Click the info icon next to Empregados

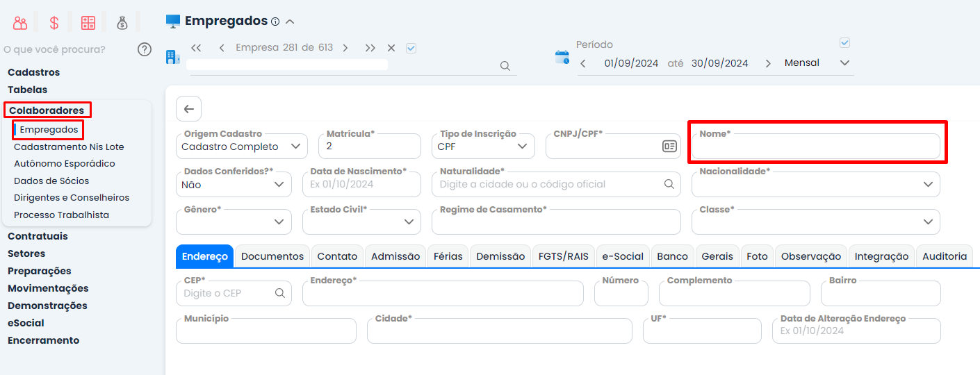click(x=275, y=22)
